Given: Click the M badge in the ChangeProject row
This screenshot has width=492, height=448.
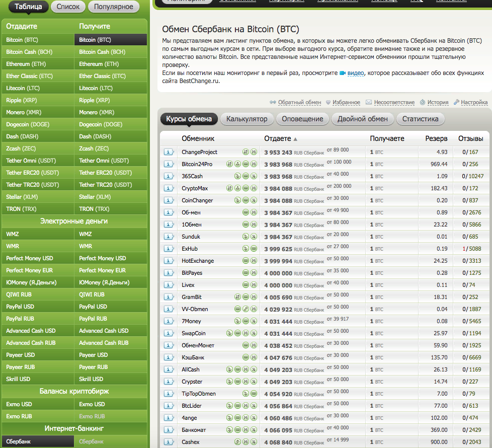Looking at the screenshot, I should pyautogui.click(x=254, y=152).
